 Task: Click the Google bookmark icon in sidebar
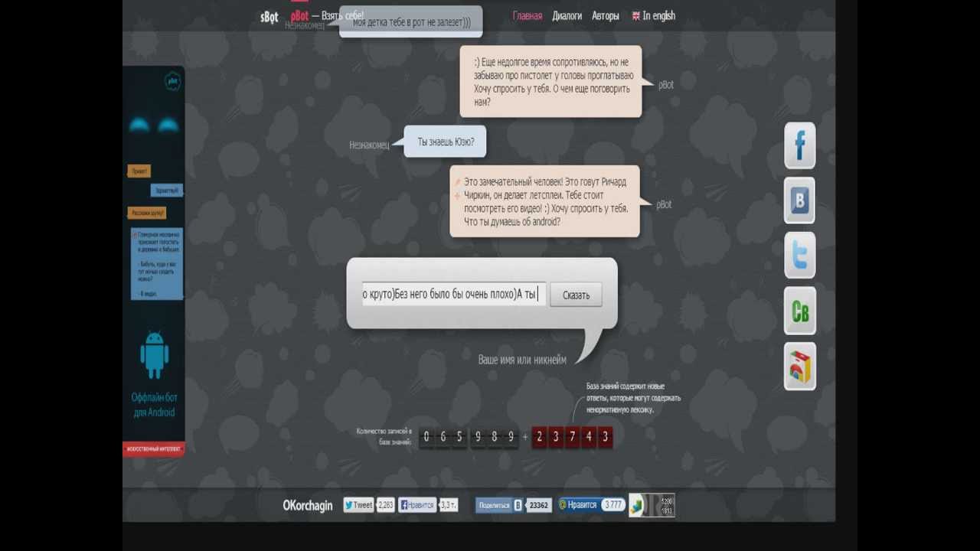coord(800,366)
